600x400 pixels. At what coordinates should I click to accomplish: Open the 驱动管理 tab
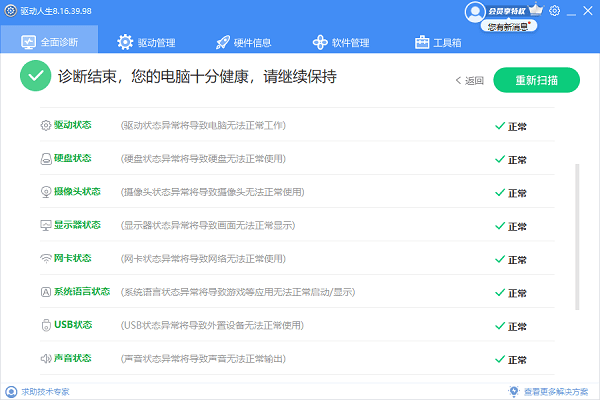[146, 42]
